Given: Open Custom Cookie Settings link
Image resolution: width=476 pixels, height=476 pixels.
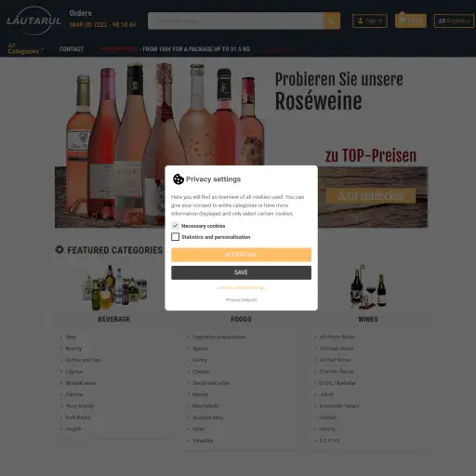Looking at the screenshot, I should (x=241, y=287).
